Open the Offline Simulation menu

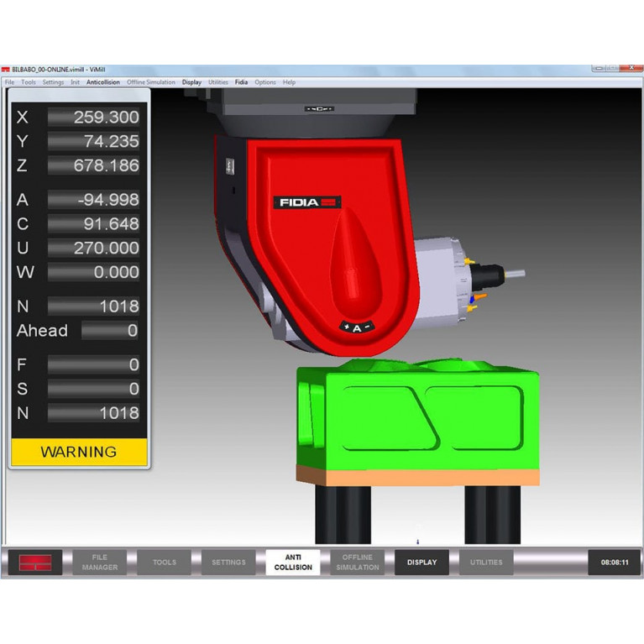[x=151, y=82]
